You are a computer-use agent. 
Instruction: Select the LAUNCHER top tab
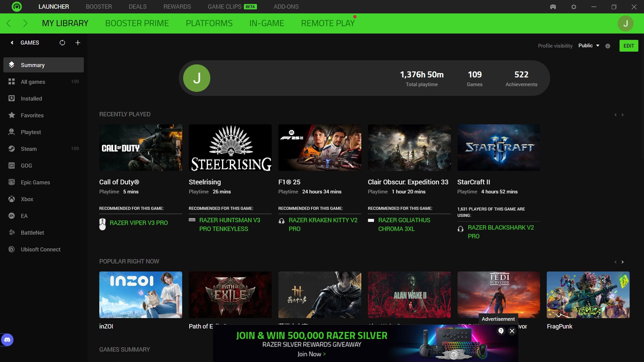pos(54,7)
